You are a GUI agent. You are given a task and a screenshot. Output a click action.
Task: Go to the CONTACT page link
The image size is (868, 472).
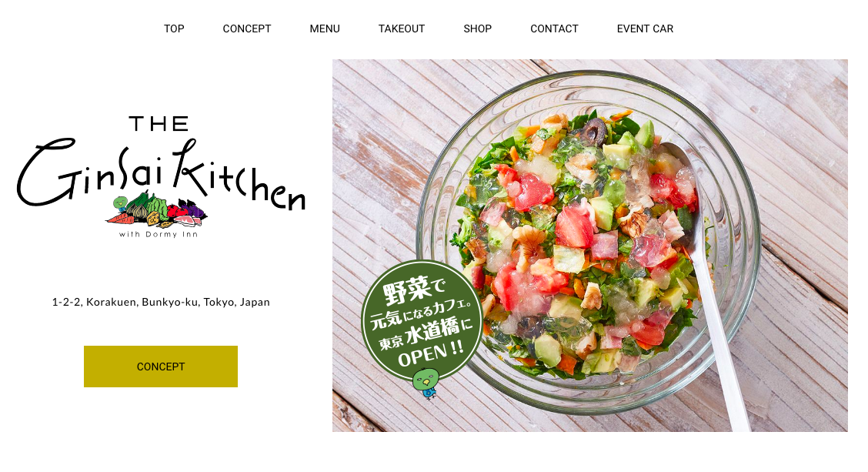point(554,28)
